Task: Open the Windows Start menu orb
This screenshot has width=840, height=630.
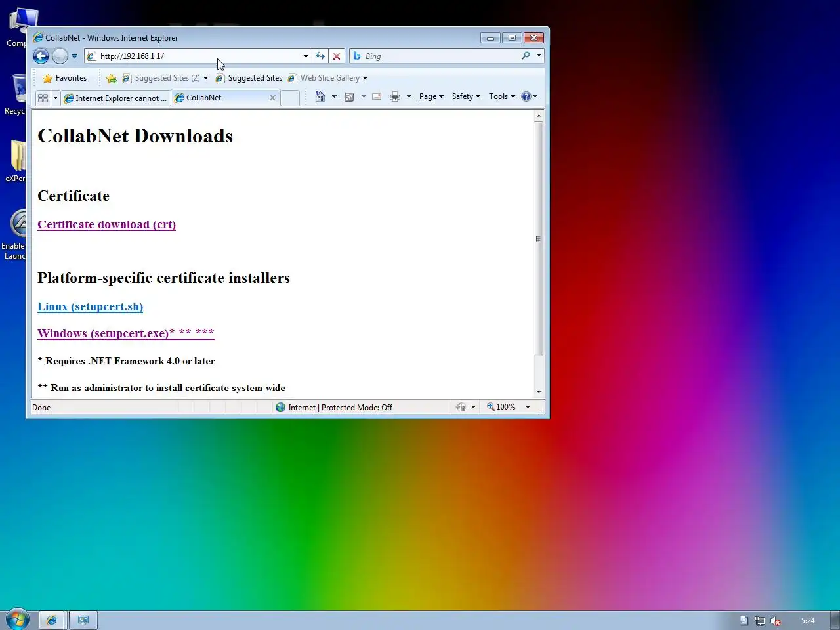Action: pos(17,619)
